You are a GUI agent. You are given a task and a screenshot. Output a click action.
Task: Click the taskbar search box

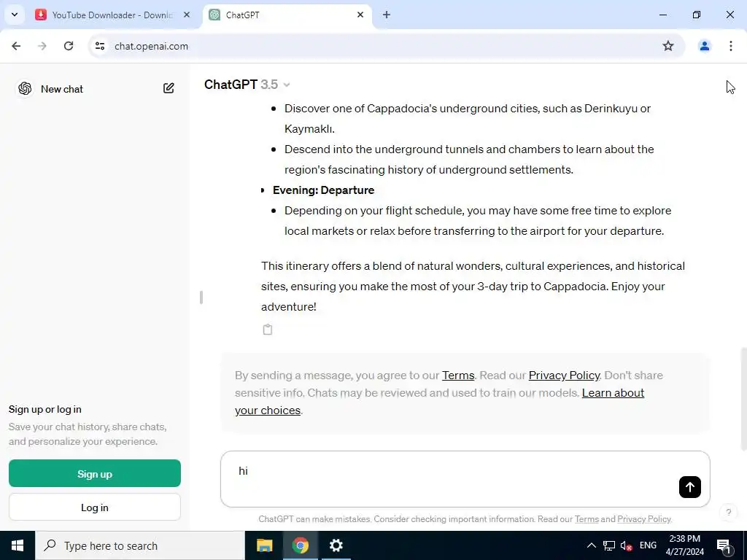[x=140, y=545]
